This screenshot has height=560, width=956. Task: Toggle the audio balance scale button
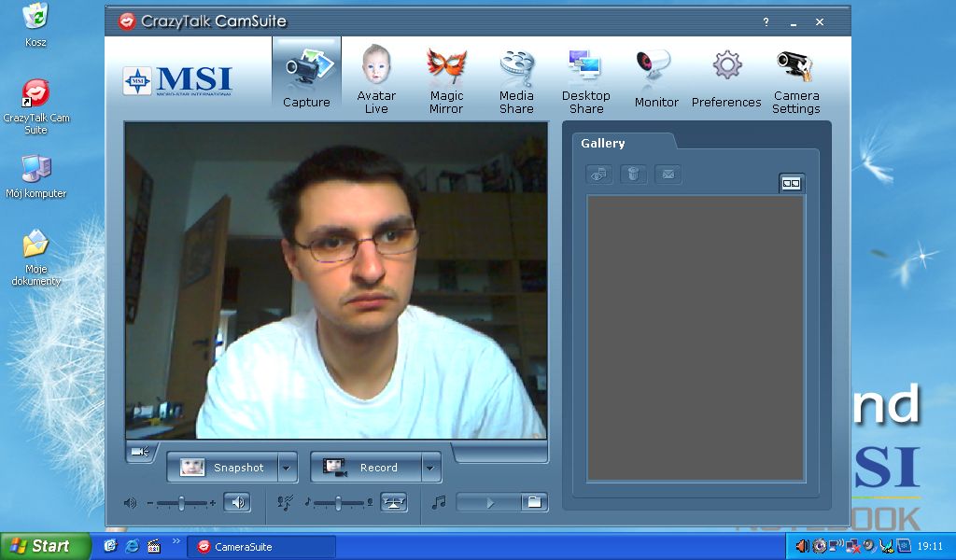tap(394, 502)
